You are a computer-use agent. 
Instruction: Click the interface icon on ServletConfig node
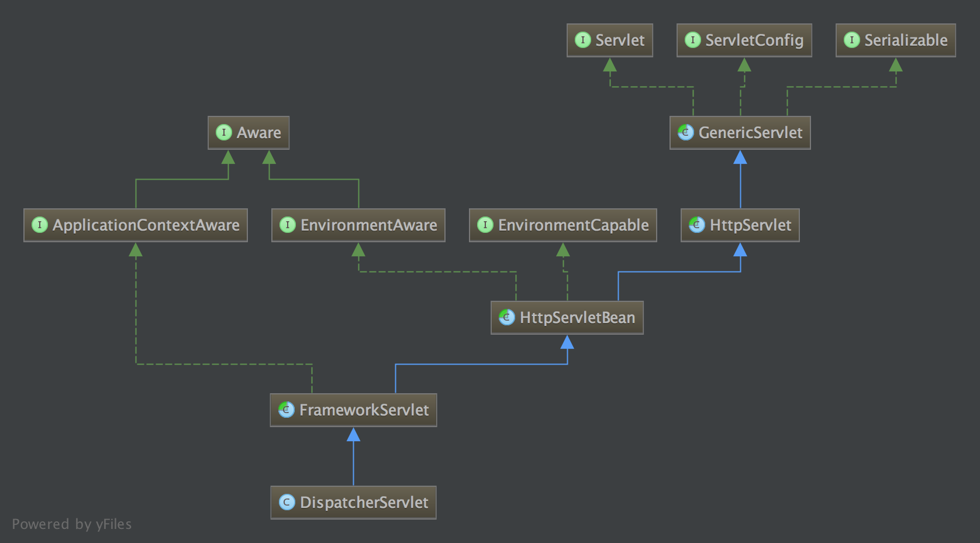coord(692,40)
